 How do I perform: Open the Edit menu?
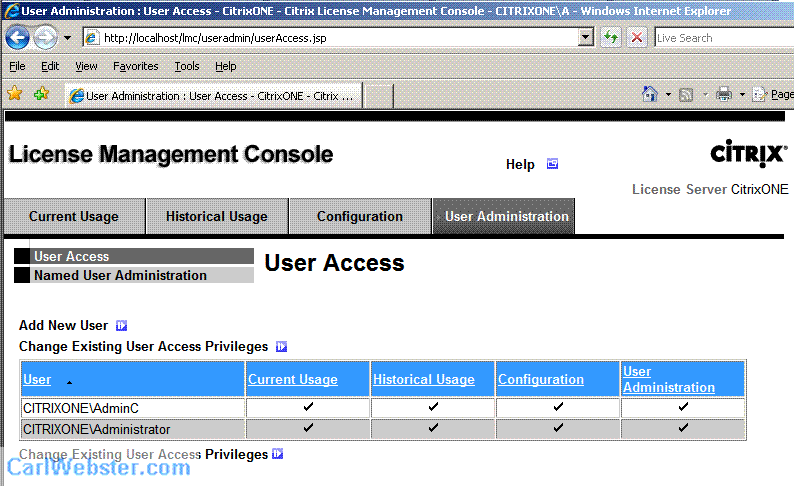click(x=50, y=66)
